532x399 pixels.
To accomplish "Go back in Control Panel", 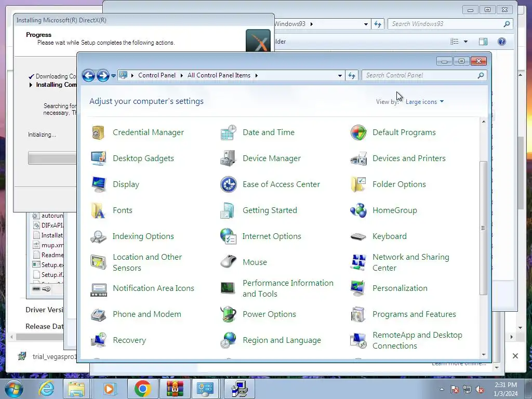I will point(88,75).
